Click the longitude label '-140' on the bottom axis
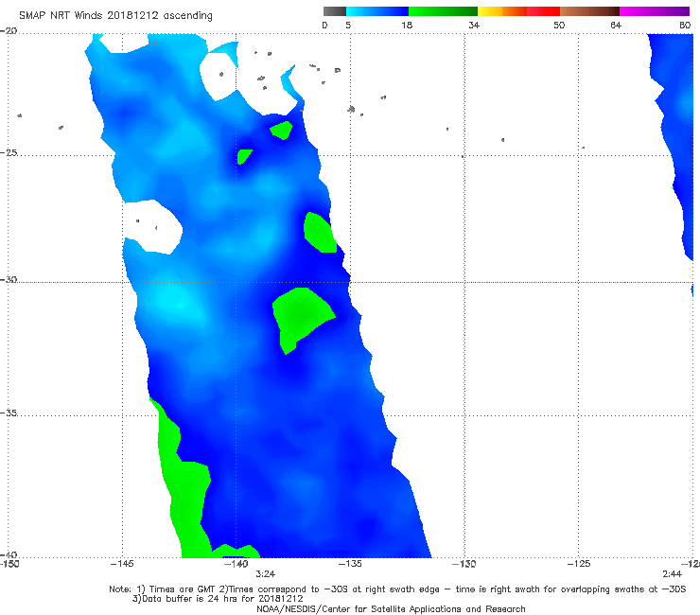Image resolution: width=700 pixels, height=615 pixels. pyautogui.click(x=236, y=564)
